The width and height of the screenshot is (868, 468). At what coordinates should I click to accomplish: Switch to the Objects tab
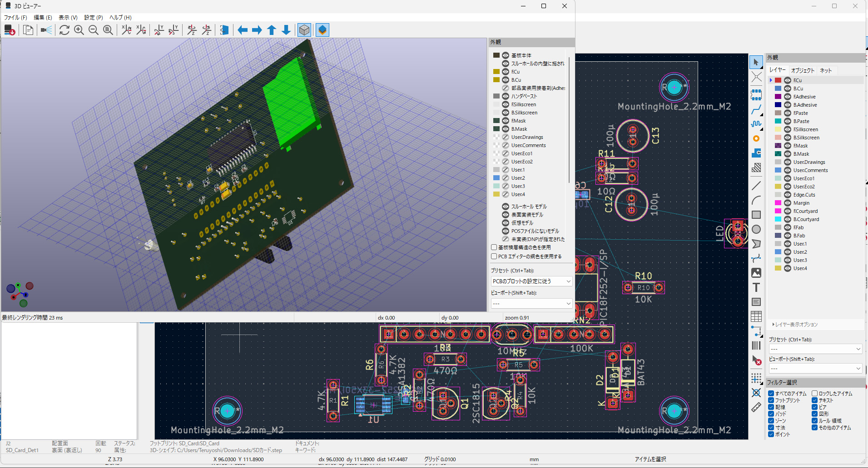803,70
